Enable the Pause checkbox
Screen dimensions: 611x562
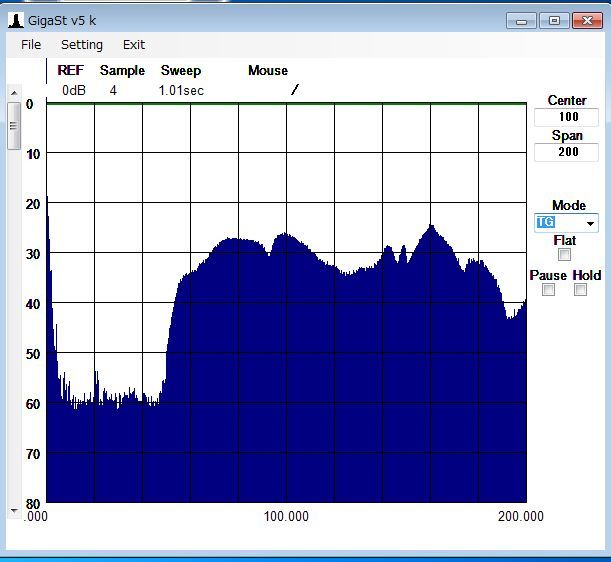click(548, 290)
